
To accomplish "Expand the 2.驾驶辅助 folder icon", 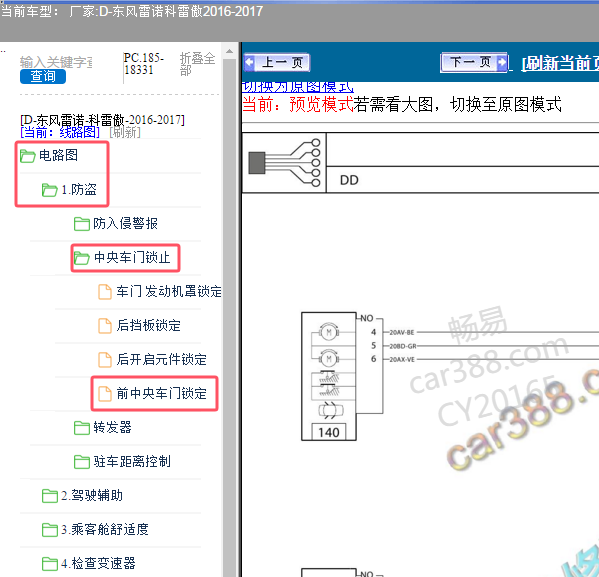I will [x=50, y=496].
